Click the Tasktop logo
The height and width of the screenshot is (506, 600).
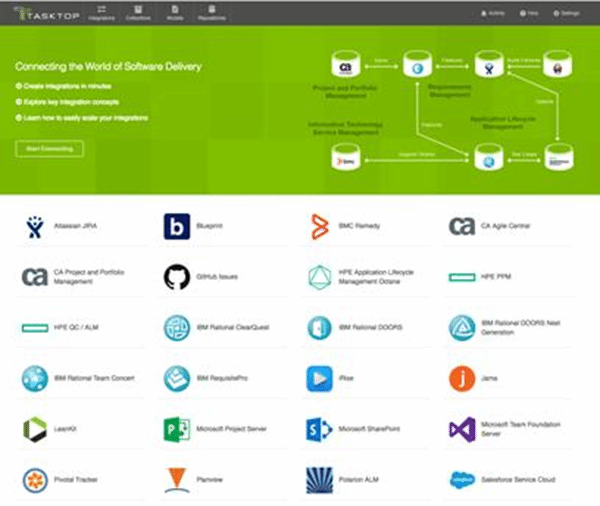pos(46,14)
